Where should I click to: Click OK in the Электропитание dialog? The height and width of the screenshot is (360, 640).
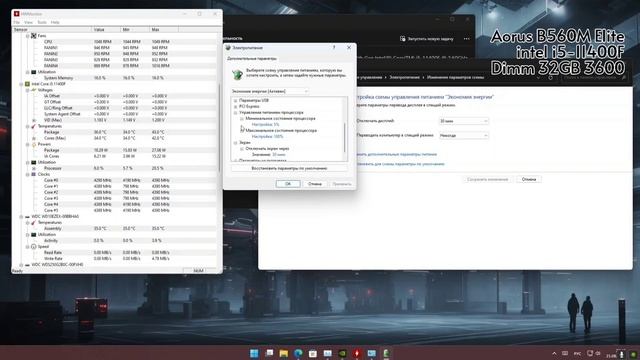[x=288, y=184]
